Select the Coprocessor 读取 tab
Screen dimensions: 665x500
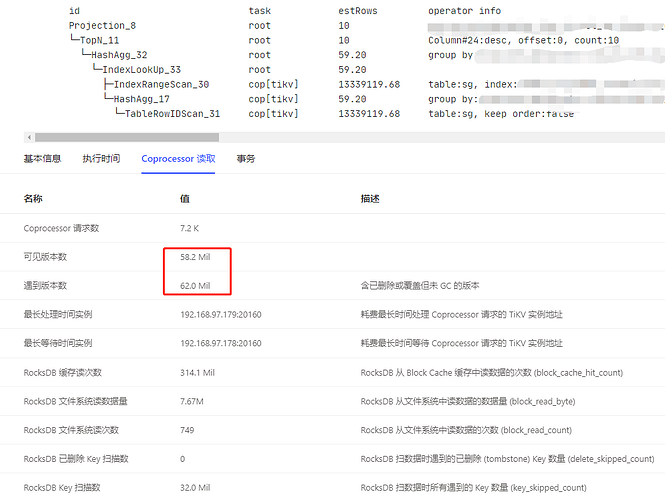[x=178, y=159]
